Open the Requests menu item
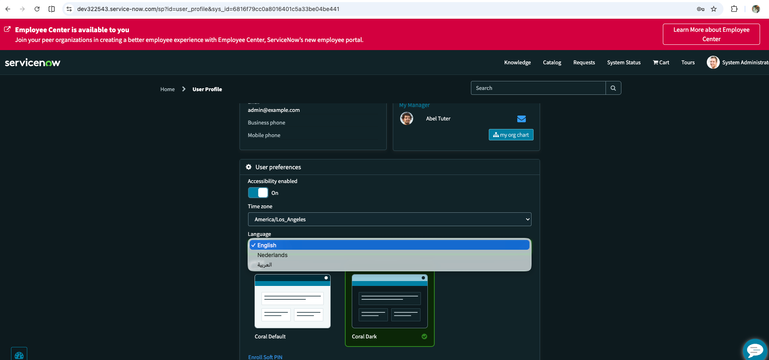 (x=584, y=62)
